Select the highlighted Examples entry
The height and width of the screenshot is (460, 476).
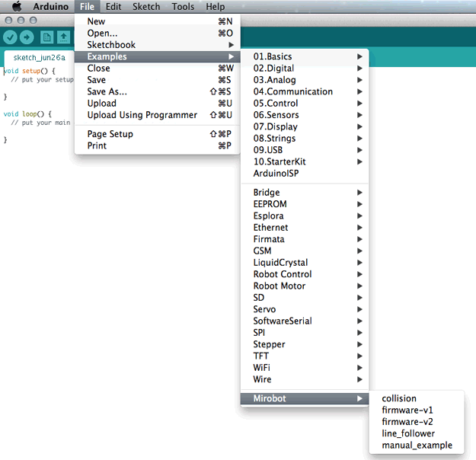point(157,56)
